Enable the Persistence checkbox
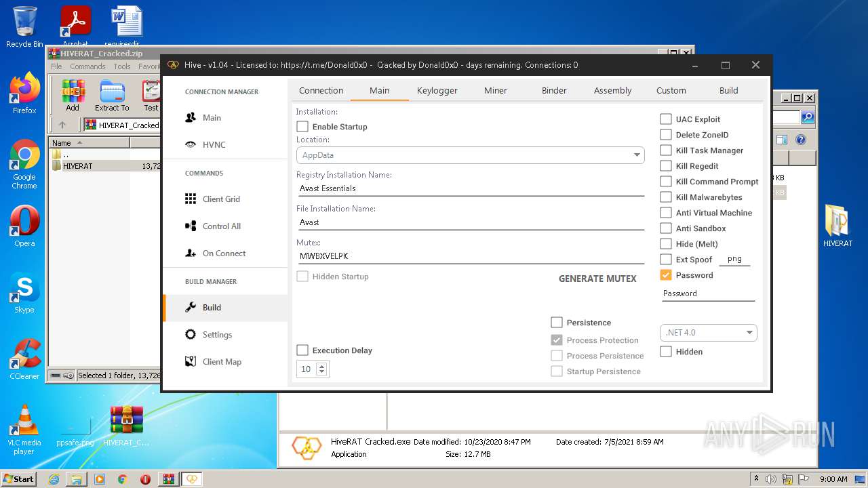 [557, 323]
